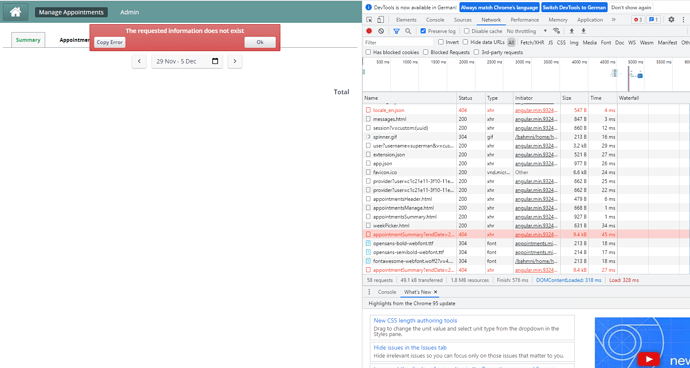Open Admin in the header
The image size is (690, 368).
pyautogui.click(x=129, y=12)
